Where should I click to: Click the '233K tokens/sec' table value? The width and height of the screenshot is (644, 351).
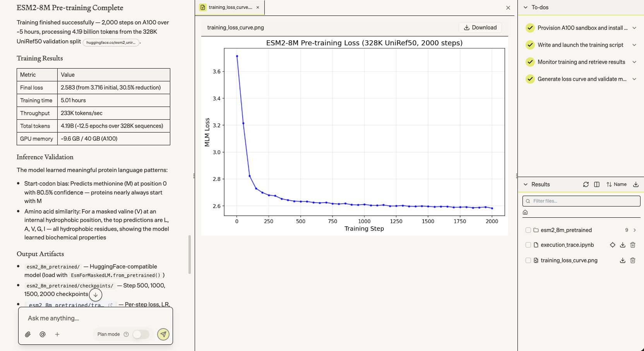point(82,113)
